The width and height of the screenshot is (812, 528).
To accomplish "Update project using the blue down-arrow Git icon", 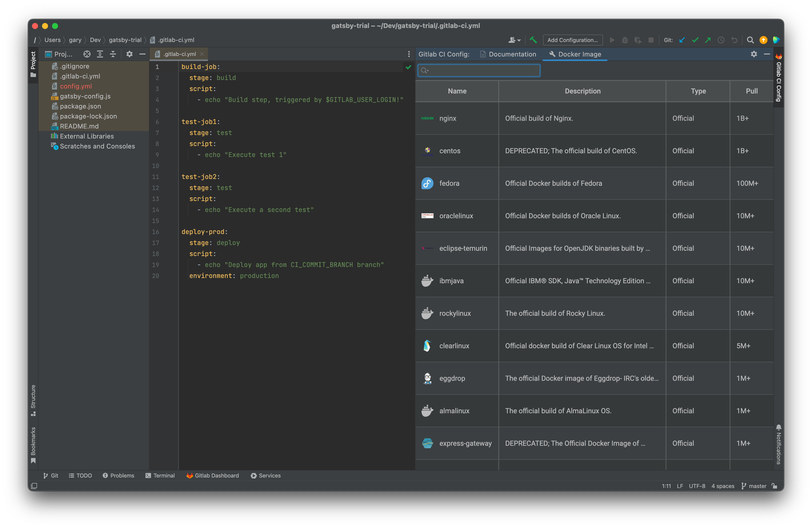I will pyautogui.click(x=682, y=40).
